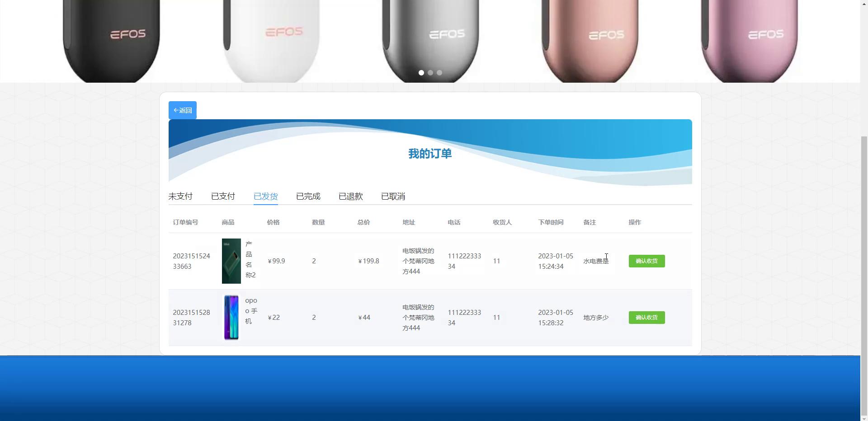Click the pink-purple EFOS device image
868x421 pixels.
[x=749, y=41]
